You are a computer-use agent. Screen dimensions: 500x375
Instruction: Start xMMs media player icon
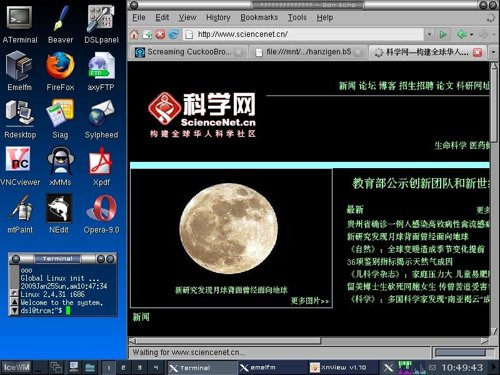pyautogui.click(x=60, y=167)
